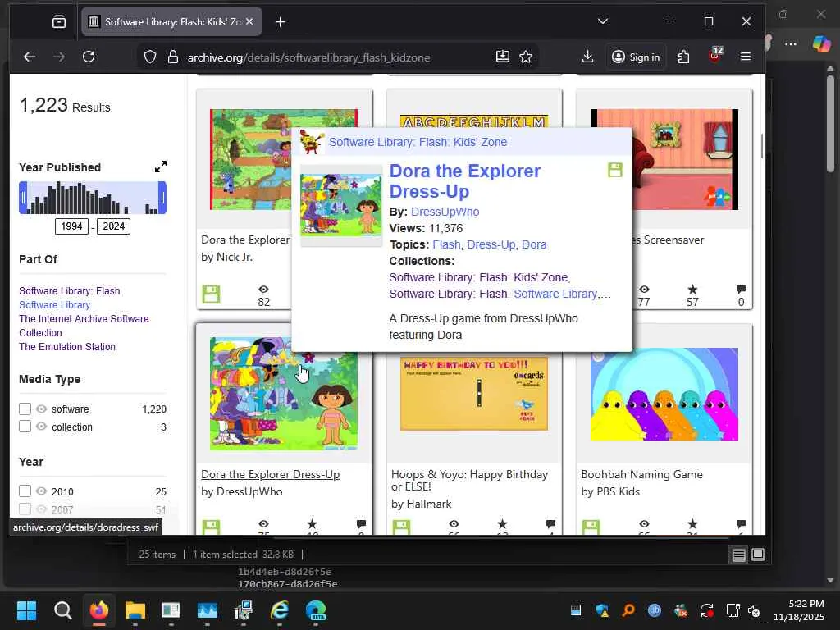View site security padlock details
The height and width of the screenshot is (630, 840).
click(172, 57)
